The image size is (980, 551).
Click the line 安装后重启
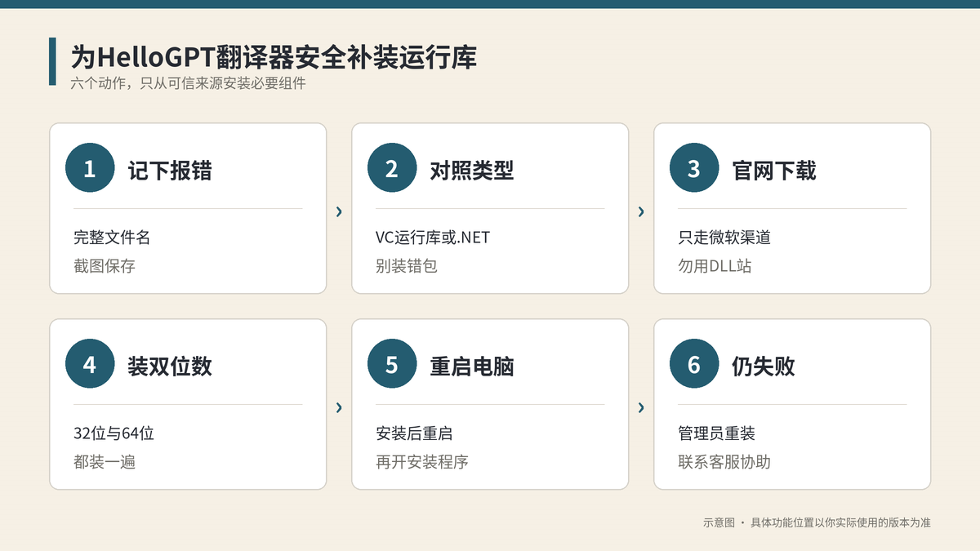click(x=414, y=433)
